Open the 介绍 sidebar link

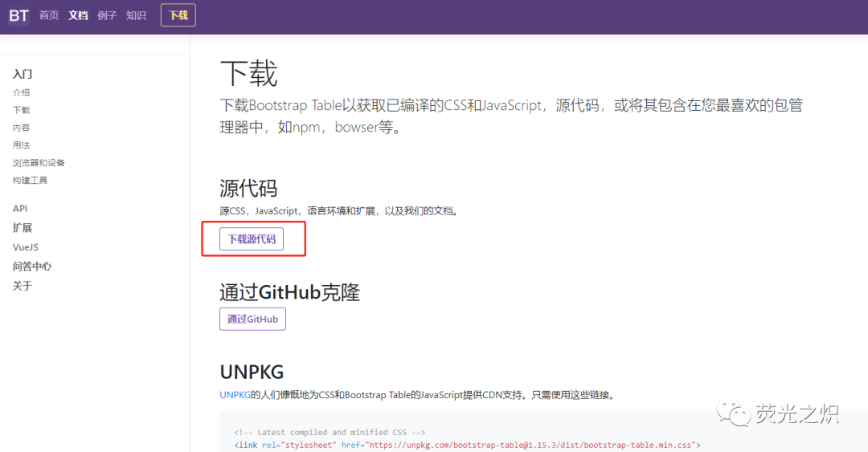(22, 92)
